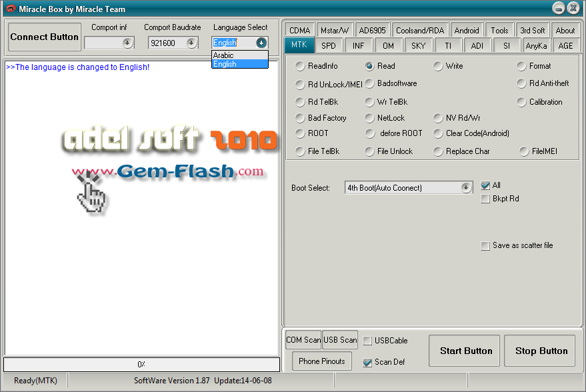The width and height of the screenshot is (586, 392).
Task: Click the COM Scan button
Action: pyautogui.click(x=303, y=340)
